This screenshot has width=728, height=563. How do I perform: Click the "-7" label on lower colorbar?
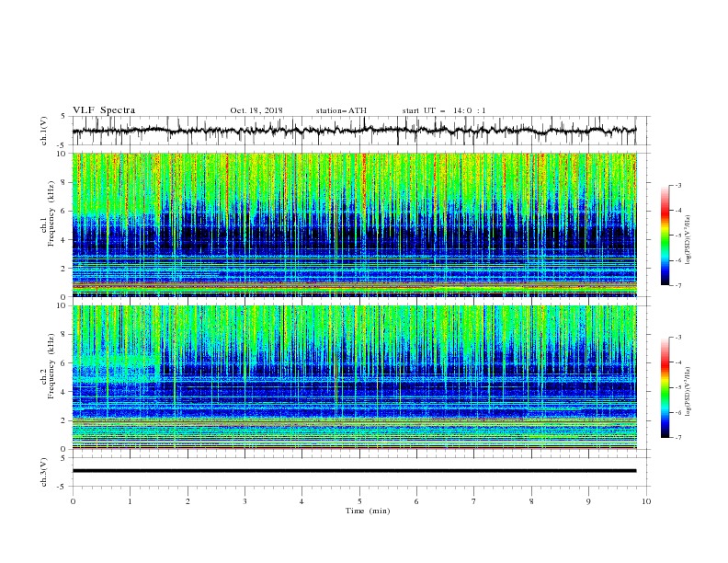point(677,437)
